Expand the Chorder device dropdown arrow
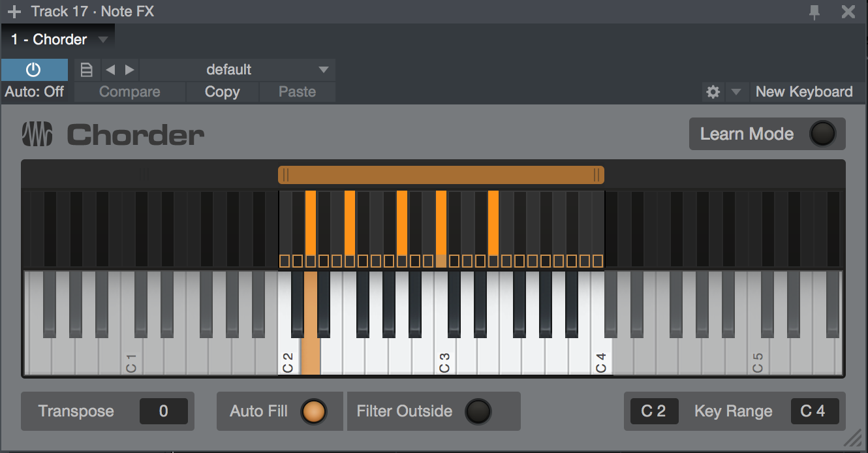 [102, 40]
